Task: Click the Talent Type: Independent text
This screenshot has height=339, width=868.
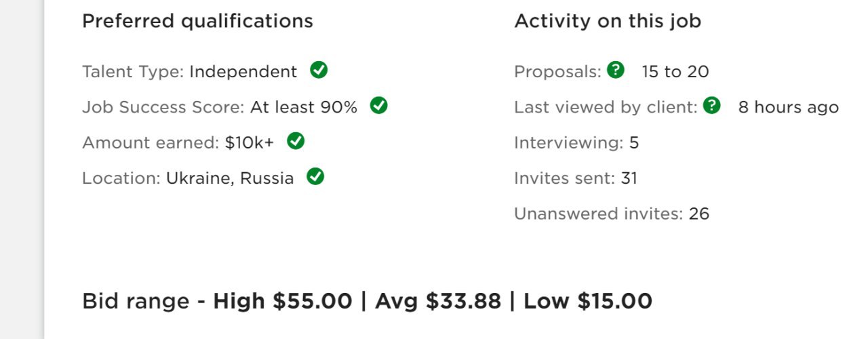Action: click(x=190, y=72)
